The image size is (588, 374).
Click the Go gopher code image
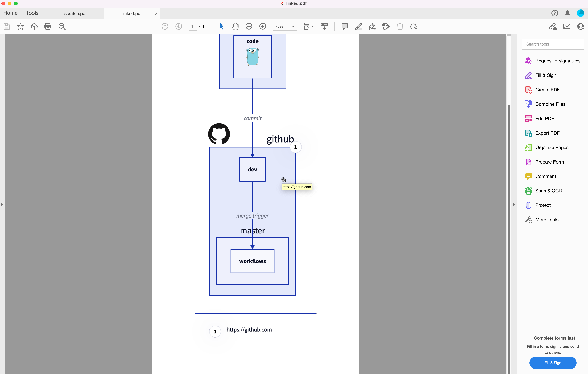coord(253,57)
